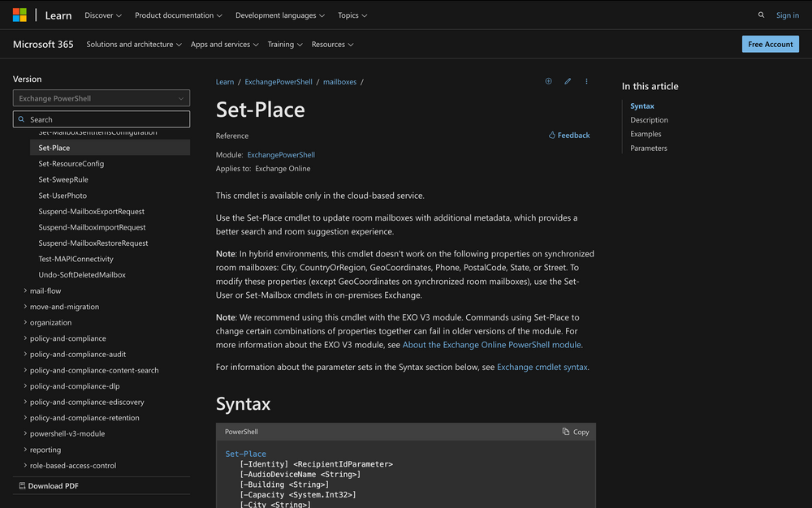Click the edit pencil icon
Screen dimensions: 812x508
(568, 81)
